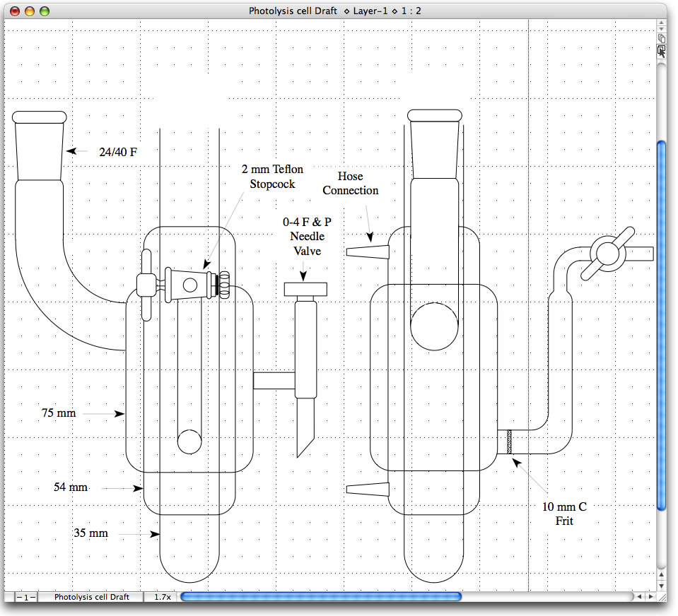Screen dimensions: 678x616
Task: Click the blue horizontal scrollbar thumb
Action: pos(320,597)
